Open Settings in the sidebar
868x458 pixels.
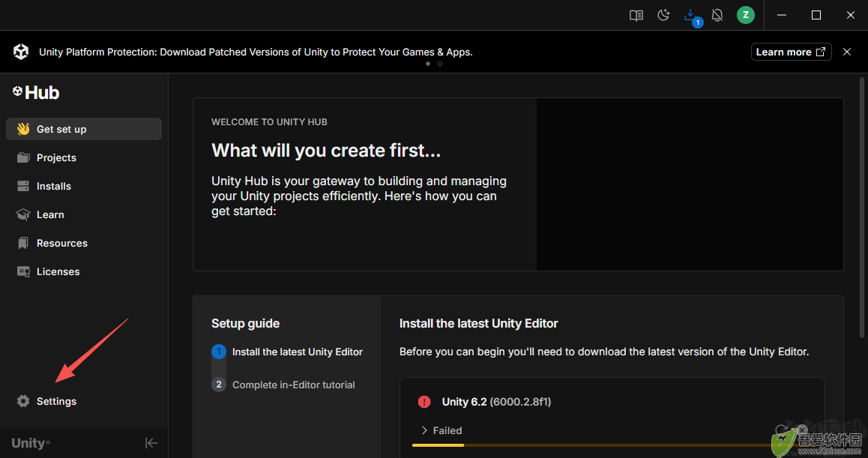[84, 402]
